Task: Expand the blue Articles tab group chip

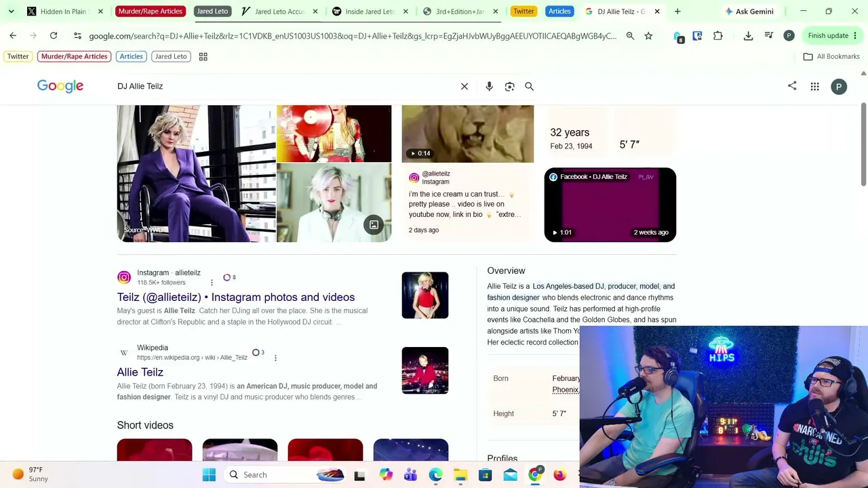Action: [559, 12]
